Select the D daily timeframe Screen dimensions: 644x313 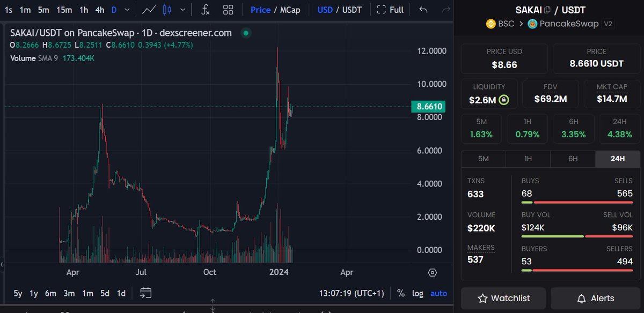tap(114, 10)
